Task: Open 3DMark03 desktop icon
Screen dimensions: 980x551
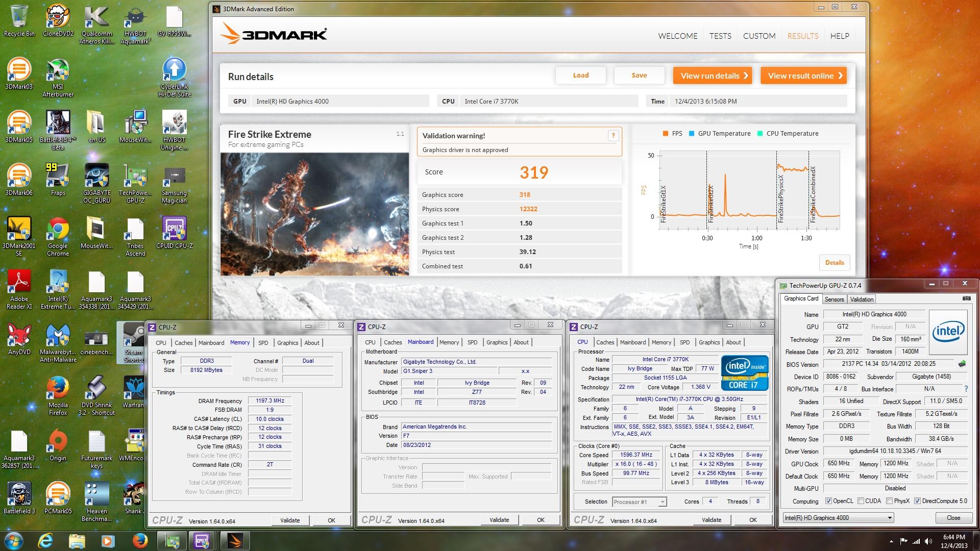Action: [19, 74]
